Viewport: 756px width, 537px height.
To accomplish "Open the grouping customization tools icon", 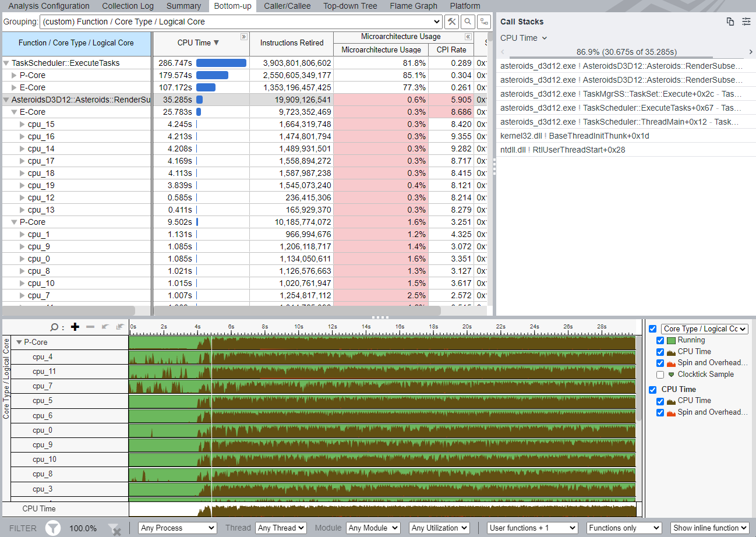I will pyautogui.click(x=451, y=22).
